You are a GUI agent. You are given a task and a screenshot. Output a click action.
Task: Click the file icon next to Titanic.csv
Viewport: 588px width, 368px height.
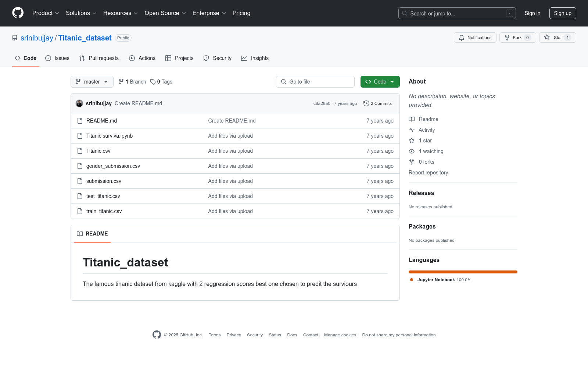click(x=80, y=151)
